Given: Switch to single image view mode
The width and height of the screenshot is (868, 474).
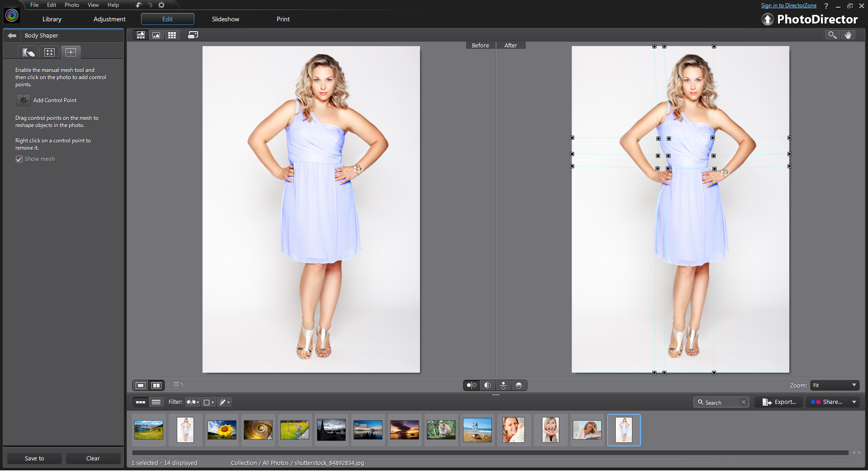Looking at the screenshot, I should coord(141,386).
